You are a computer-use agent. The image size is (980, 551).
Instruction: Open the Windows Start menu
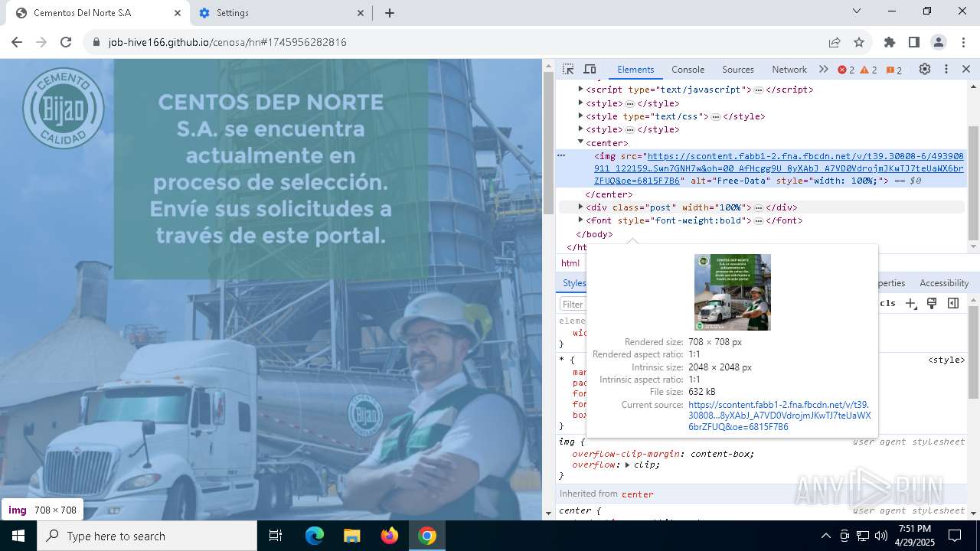[x=18, y=536]
